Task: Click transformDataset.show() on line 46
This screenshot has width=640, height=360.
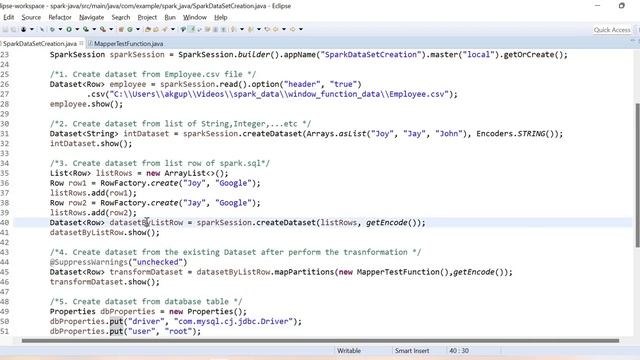Action: pos(104,282)
